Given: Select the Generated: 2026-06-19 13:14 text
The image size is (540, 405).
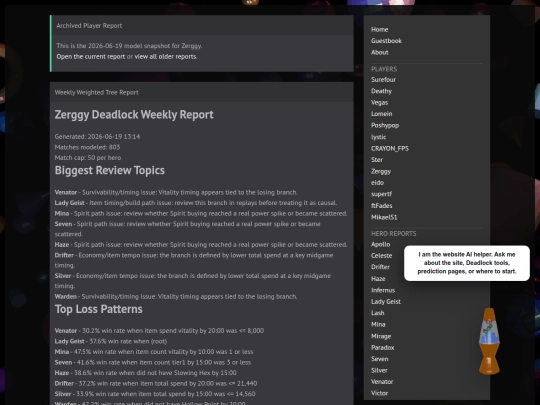Looking at the screenshot, I should click(97, 136).
